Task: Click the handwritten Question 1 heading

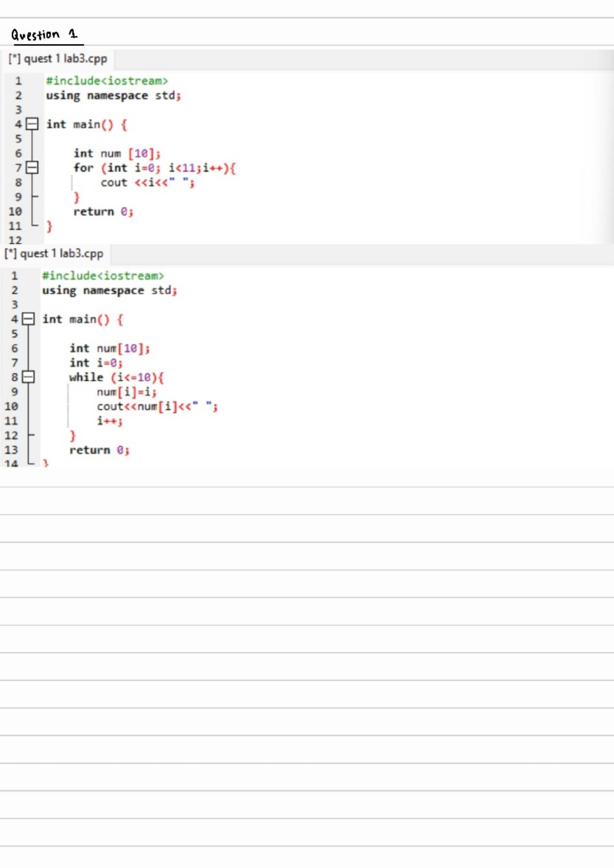Action: [x=45, y=35]
